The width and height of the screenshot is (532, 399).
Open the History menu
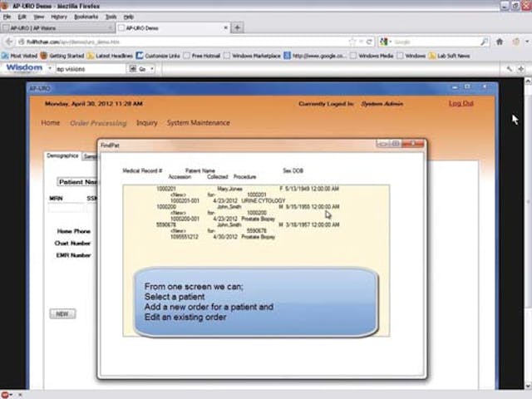pos(59,17)
